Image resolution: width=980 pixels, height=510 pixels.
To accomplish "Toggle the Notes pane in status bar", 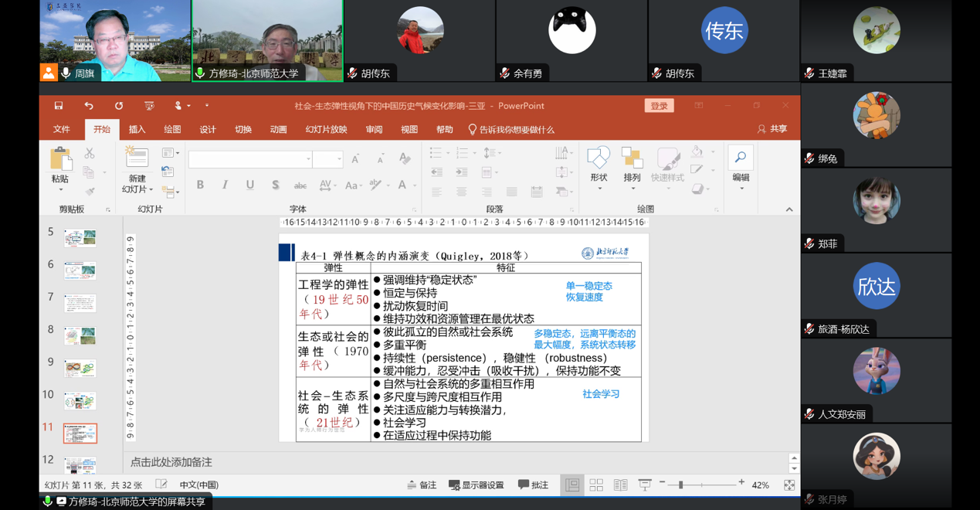I will 422,485.
